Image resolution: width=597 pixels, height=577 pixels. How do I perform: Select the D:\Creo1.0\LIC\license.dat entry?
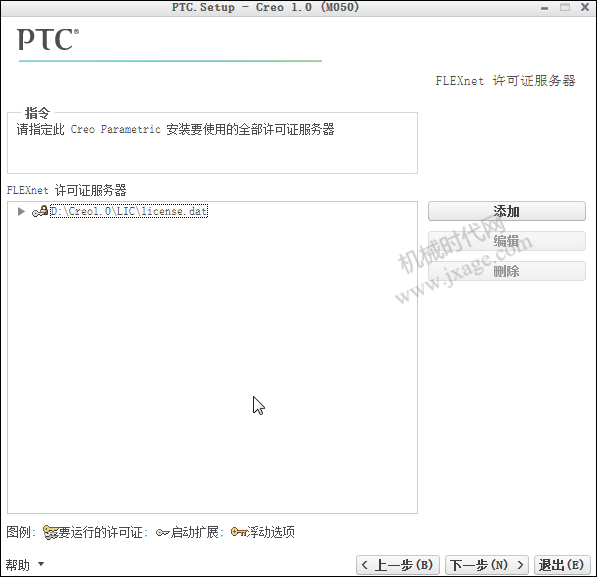pos(129,211)
